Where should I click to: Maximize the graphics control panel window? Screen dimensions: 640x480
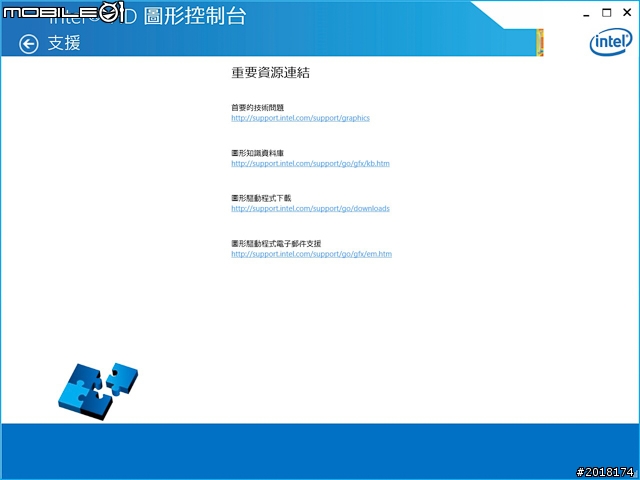(x=607, y=13)
